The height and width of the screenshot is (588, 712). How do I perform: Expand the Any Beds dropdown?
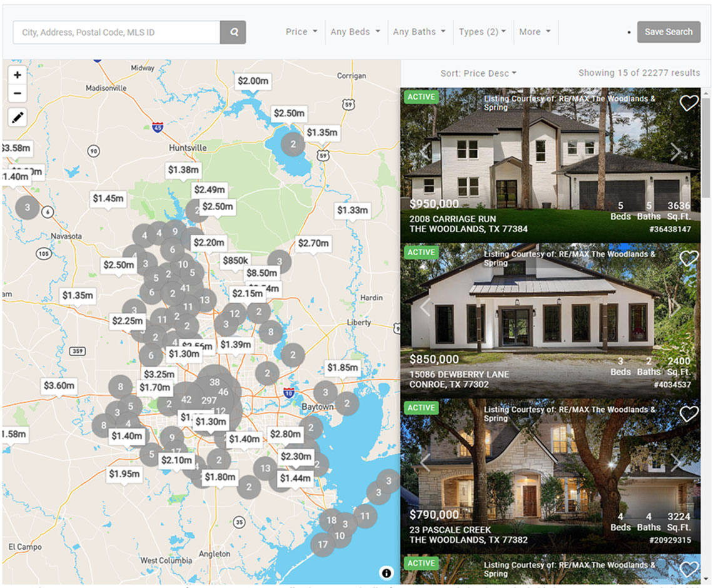[355, 32]
